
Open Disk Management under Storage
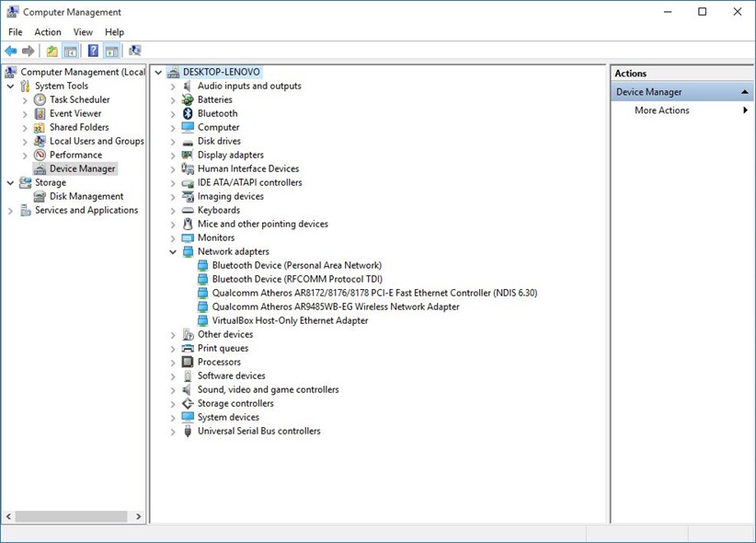click(x=86, y=196)
